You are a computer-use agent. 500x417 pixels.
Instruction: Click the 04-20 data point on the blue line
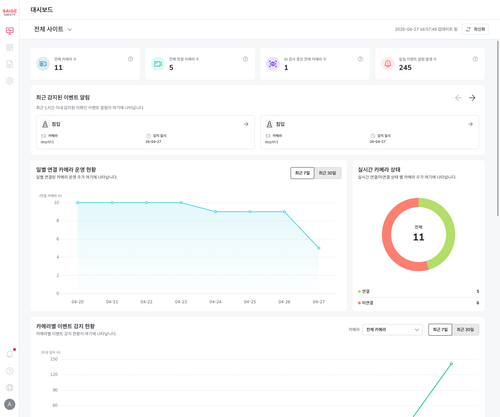click(x=78, y=202)
